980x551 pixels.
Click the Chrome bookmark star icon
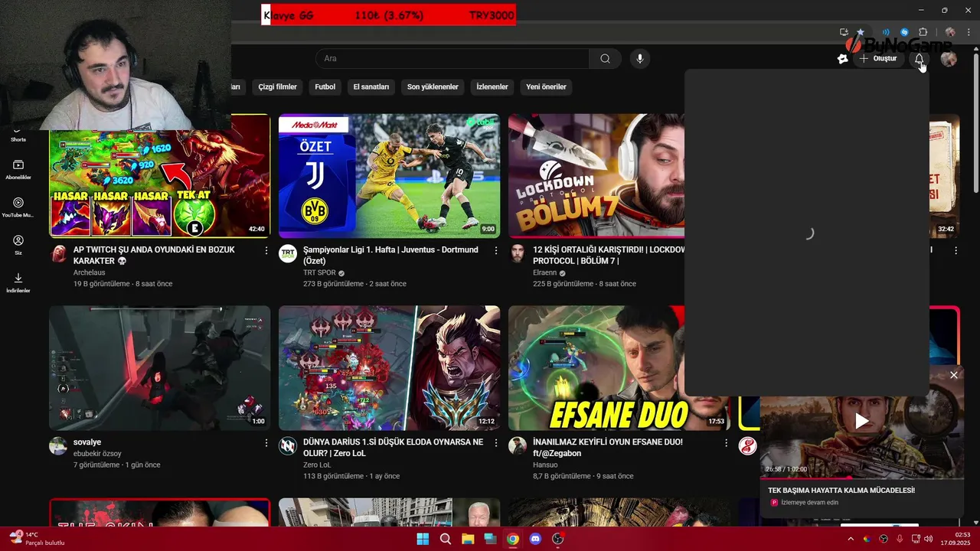point(860,32)
